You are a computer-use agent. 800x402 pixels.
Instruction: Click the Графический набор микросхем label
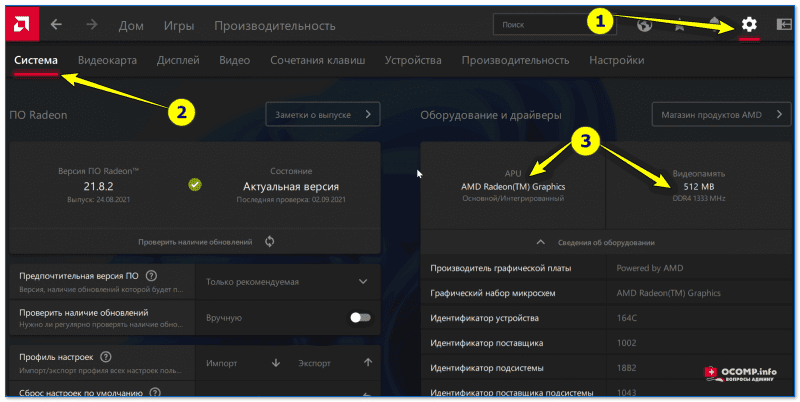(492, 293)
